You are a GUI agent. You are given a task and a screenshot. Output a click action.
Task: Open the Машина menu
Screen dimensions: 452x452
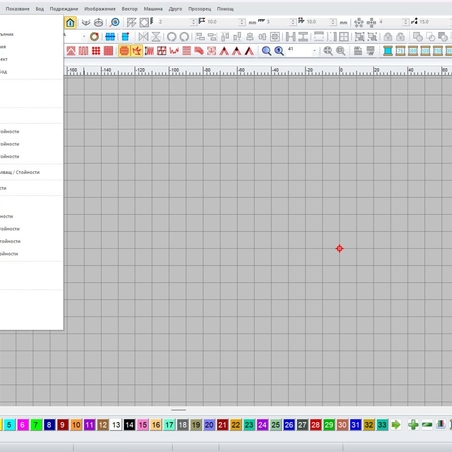(x=153, y=9)
